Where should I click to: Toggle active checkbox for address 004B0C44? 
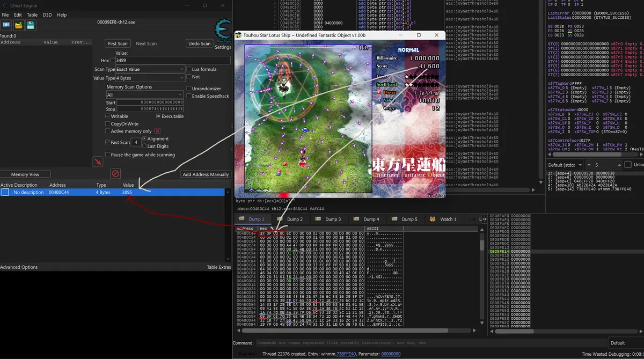5,192
